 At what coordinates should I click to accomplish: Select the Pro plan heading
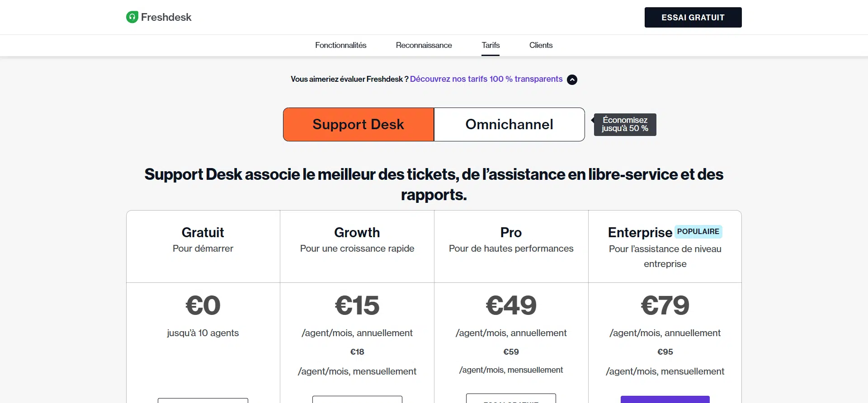point(511,232)
